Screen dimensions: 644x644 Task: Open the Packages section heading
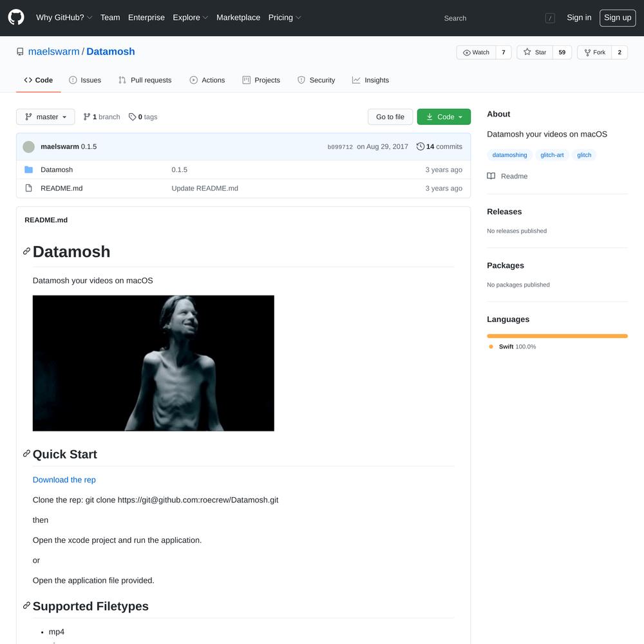(506, 265)
